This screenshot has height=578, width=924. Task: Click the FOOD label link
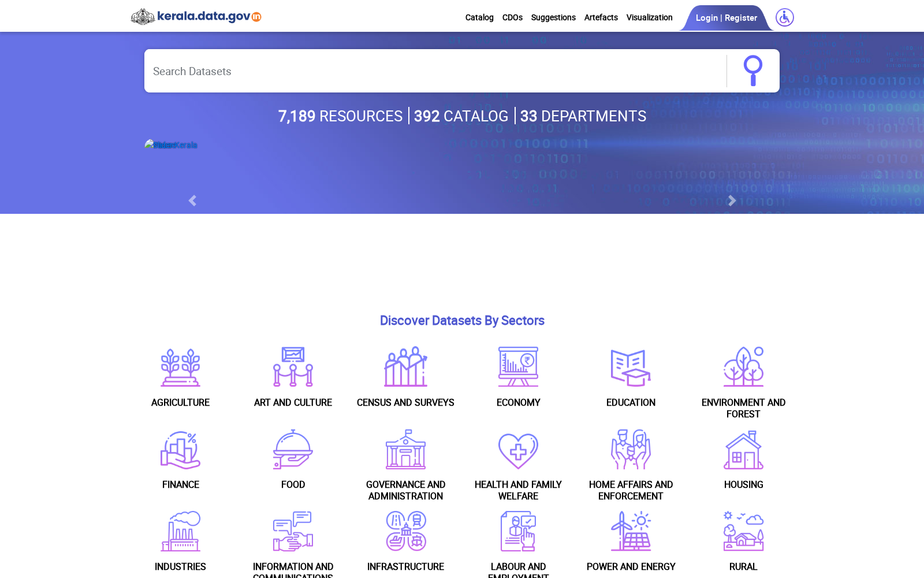(293, 484)
